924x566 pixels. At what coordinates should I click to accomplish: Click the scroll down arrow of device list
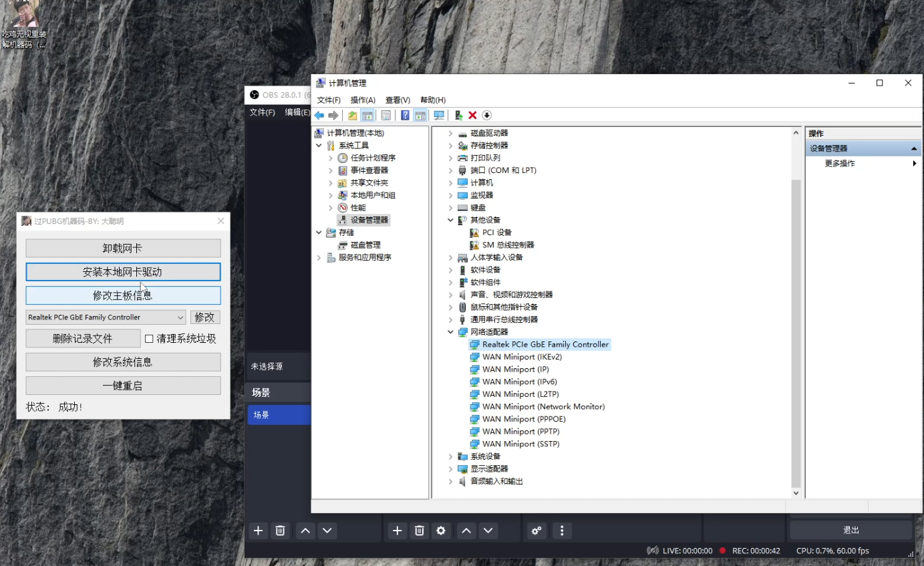(x=796, y=493)
